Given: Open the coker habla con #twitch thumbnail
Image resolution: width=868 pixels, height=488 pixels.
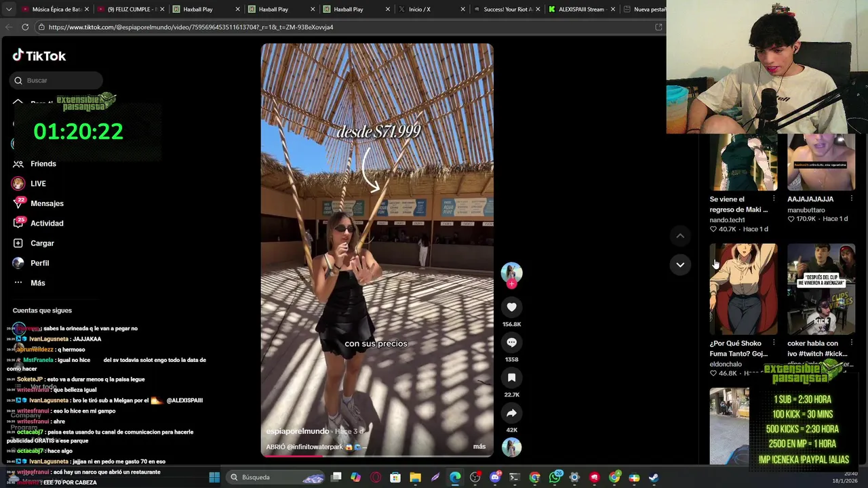Looking at the screenshot, I should tap(821, 289).
